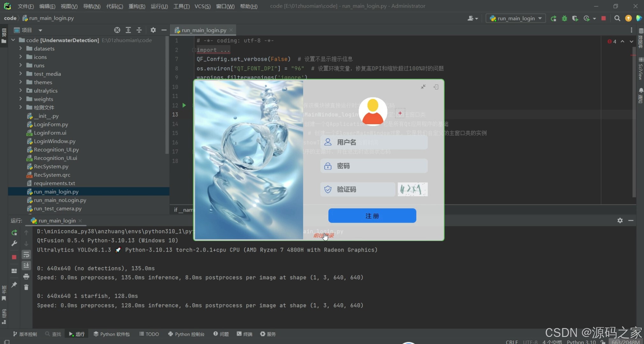Click the run gutter arrow at line 12
Image resolution: width=644 pixels, height=344 pixels.
point(184,105)
